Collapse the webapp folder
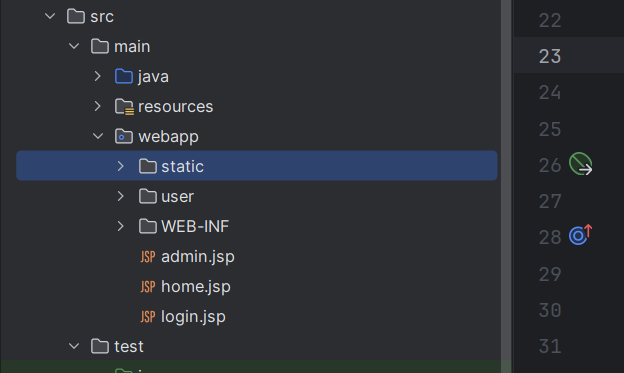The width and height of the screenshot is (624, 373). click(x=98, y=136)
